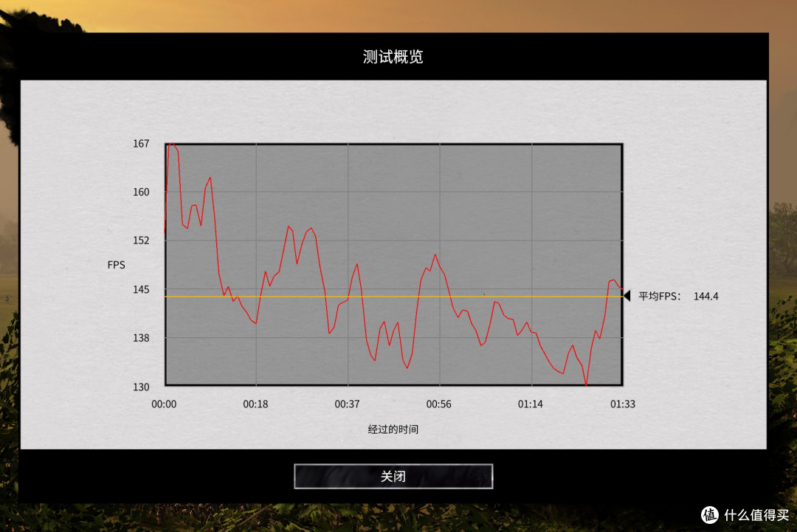Click the FPS axis label
The image size is (797, 532).
point(116,265)
